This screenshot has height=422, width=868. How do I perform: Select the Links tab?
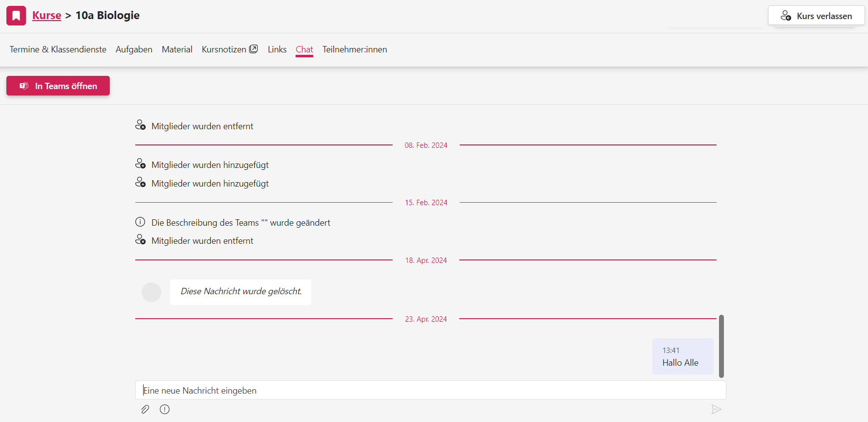[277, 49]
